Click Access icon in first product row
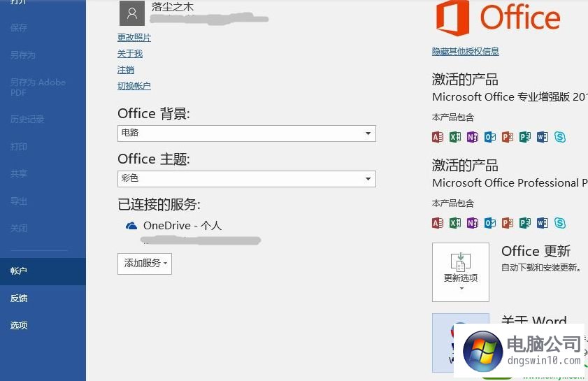Image resolution: width=588 pixels, height=381 pixels. click(438, 137)
